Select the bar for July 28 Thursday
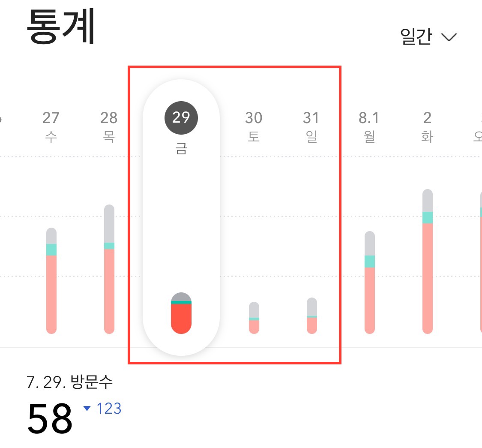 (x=110, y=270)
